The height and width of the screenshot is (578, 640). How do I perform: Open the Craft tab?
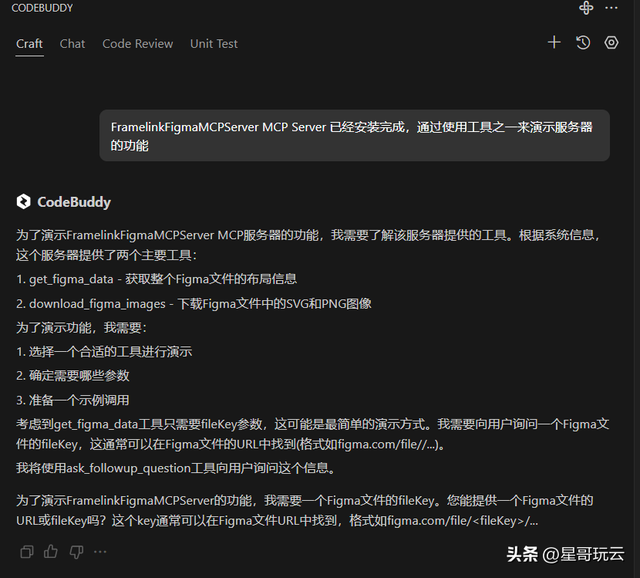[x=29, y=44]
